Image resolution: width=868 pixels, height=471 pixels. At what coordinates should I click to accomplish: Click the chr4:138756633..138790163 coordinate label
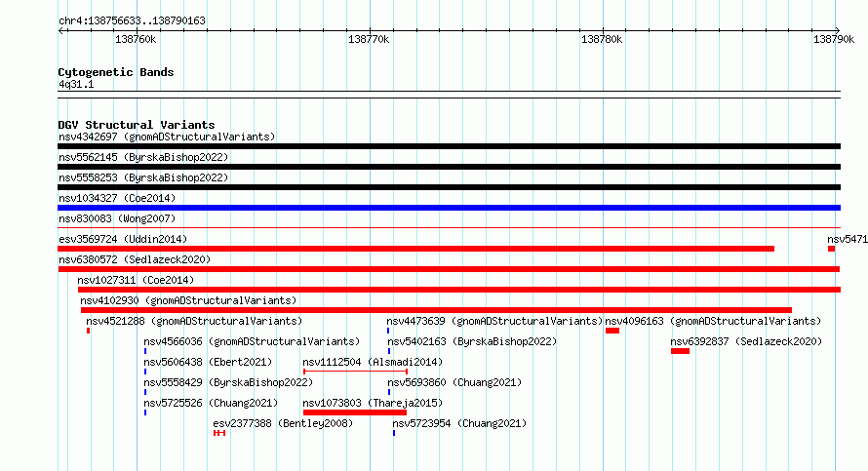132,20
